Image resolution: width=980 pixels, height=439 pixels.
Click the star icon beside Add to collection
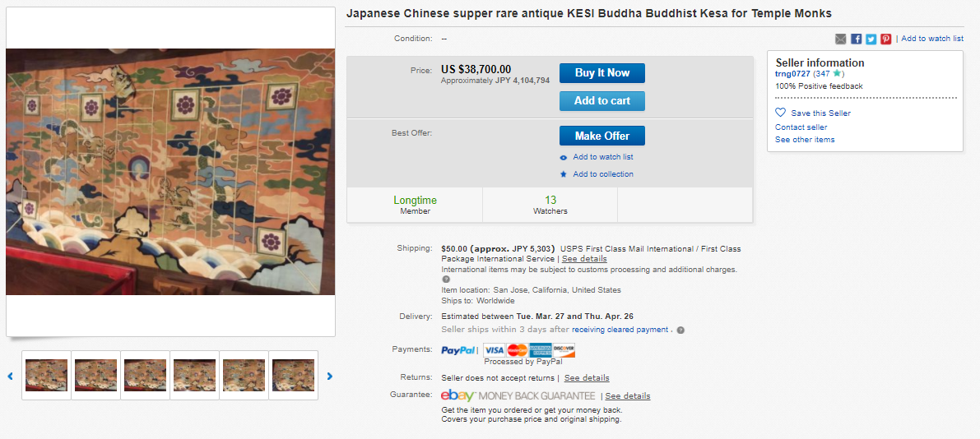tap(564, 174)
